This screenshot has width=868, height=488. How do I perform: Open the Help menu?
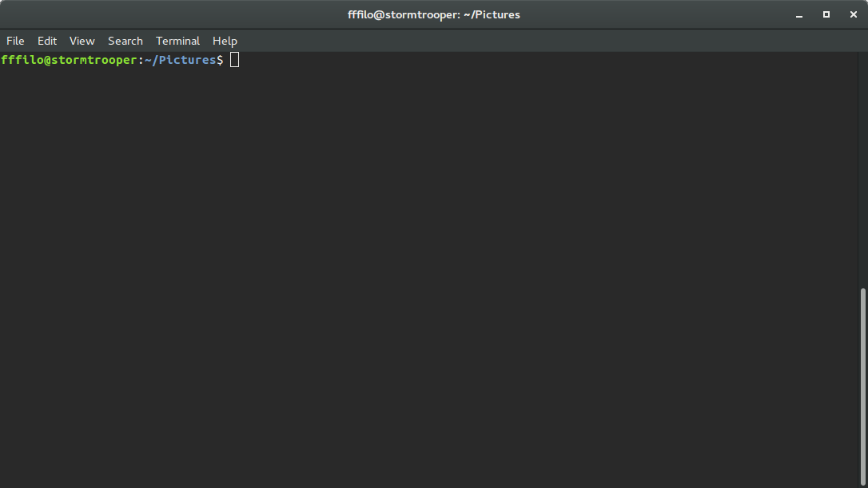coord(225,41)
